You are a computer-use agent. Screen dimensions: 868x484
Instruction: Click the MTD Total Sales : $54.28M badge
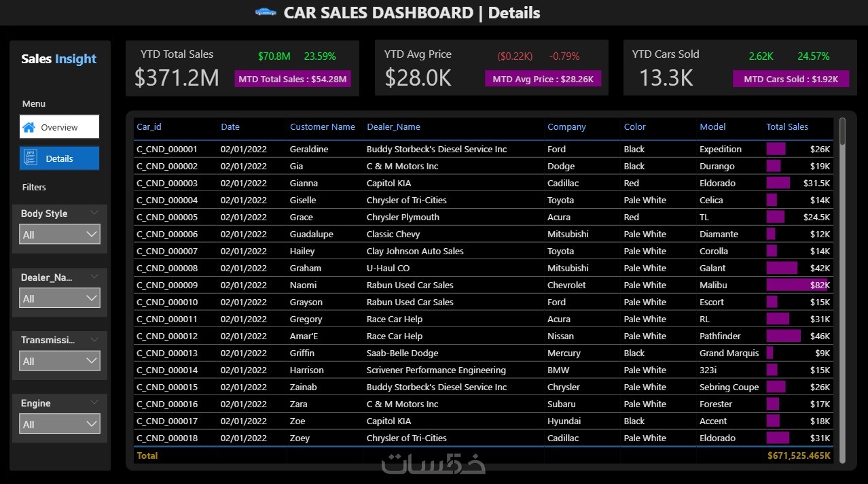(293, 79)
